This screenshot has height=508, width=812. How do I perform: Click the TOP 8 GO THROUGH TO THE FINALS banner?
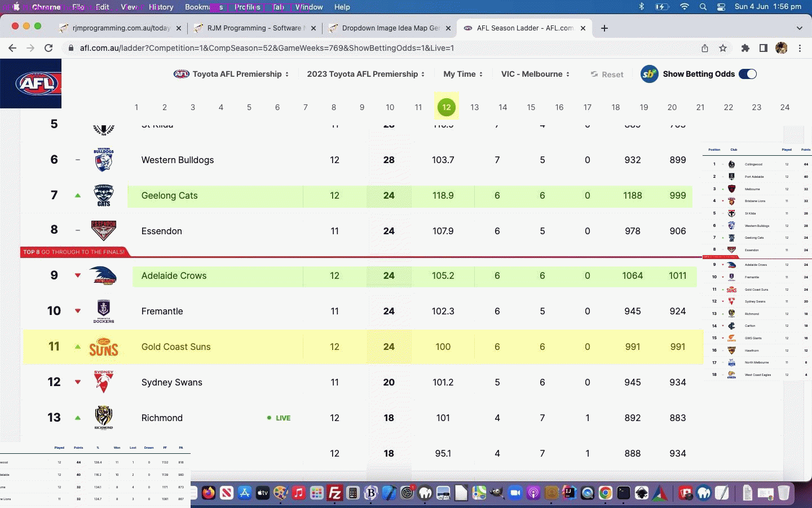[x=73, y=252]
